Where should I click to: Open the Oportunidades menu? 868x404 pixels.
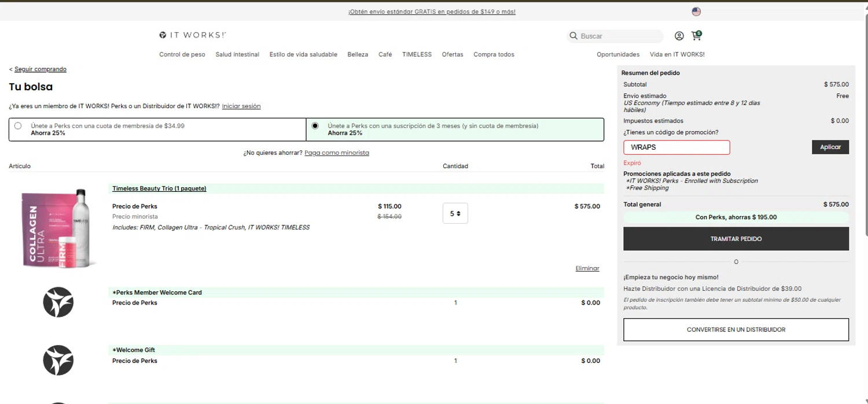618,54
